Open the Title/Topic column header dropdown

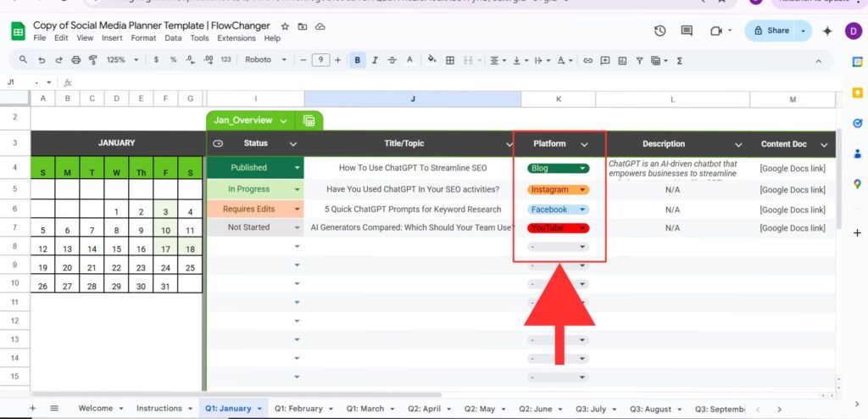tap(509, 144)
